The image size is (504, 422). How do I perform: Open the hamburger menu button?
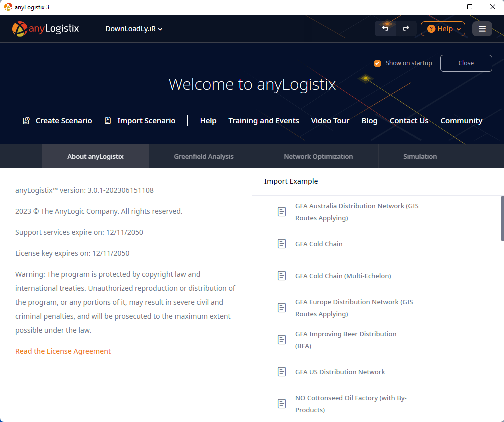[x=482, y=29]
